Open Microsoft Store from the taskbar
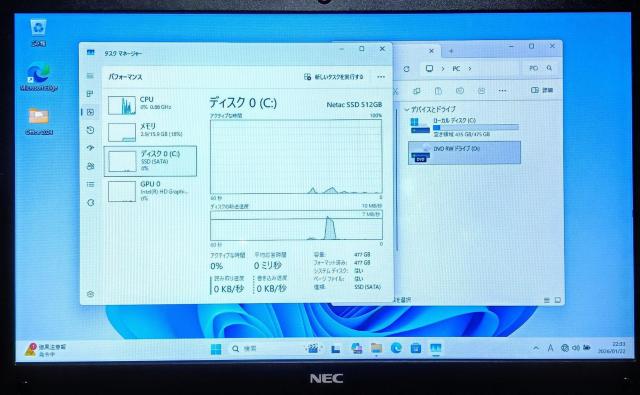 [416, 348]
